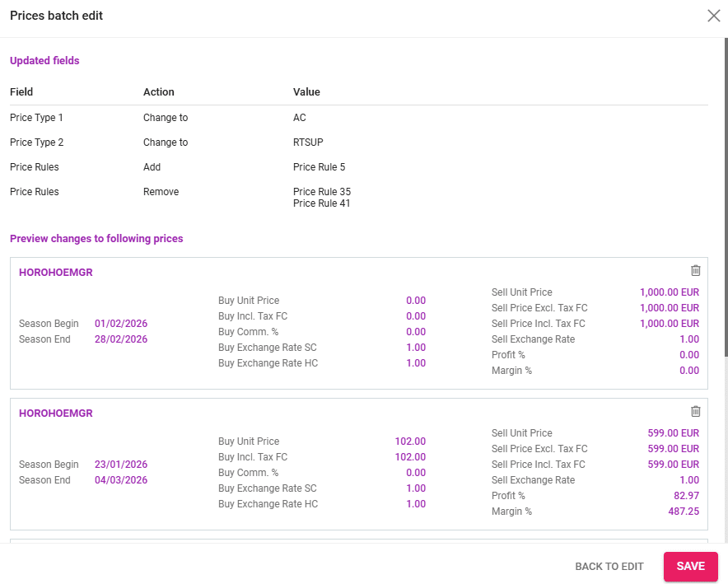Click the trash icon on the first HOROHOEMGR price
The height and width of the screenshot is (584, 728).
695,270
